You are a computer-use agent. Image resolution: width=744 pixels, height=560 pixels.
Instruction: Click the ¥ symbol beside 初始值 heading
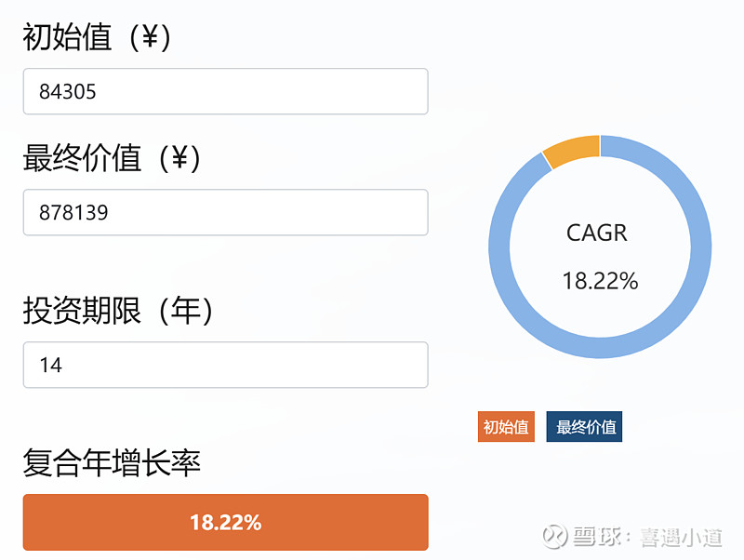(150, 38)
